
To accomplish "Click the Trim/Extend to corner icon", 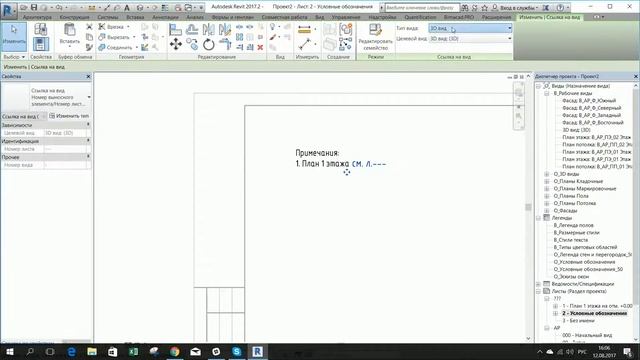I will (225, 44).
